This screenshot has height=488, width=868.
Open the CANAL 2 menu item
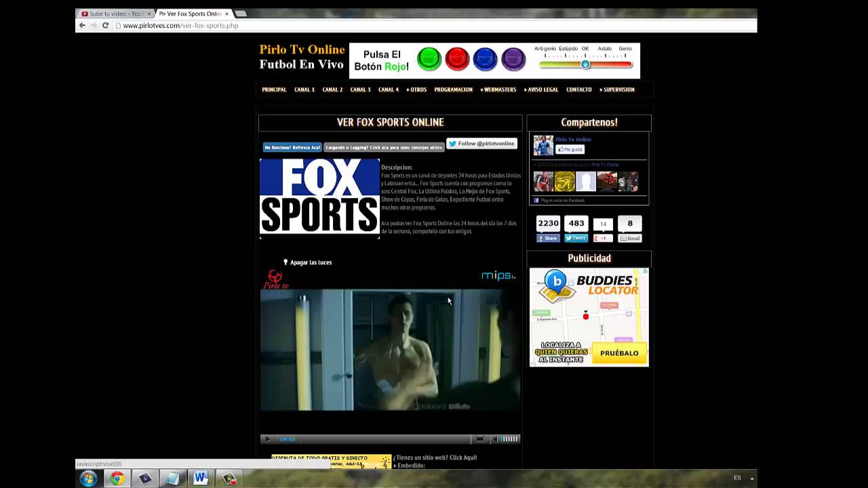(x=332, y=89)
